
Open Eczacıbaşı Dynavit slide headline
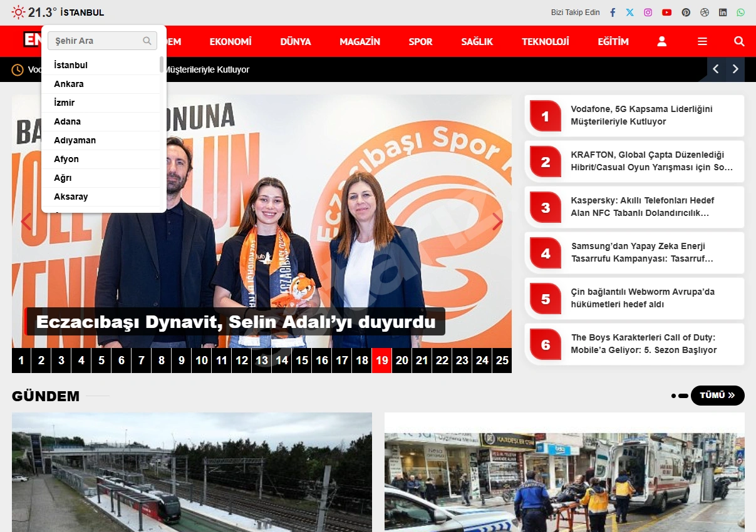[x=236, y=322]
